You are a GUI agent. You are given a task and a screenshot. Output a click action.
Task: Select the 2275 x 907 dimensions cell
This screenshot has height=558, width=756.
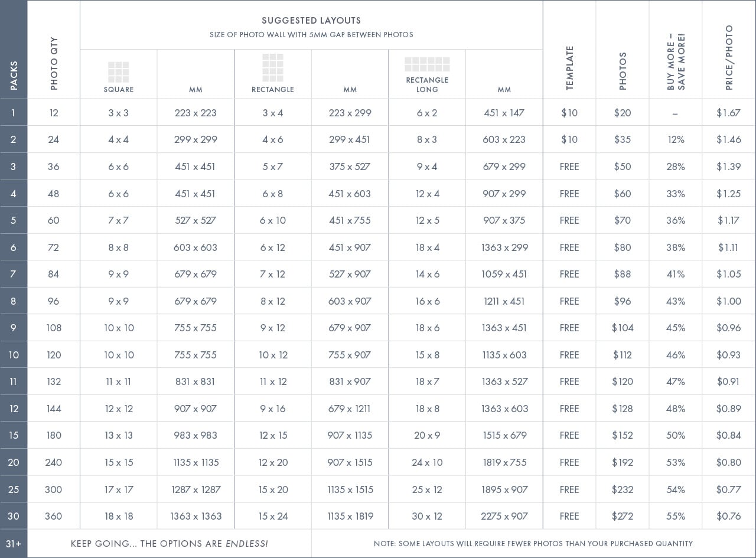click(x=504, y=516)
